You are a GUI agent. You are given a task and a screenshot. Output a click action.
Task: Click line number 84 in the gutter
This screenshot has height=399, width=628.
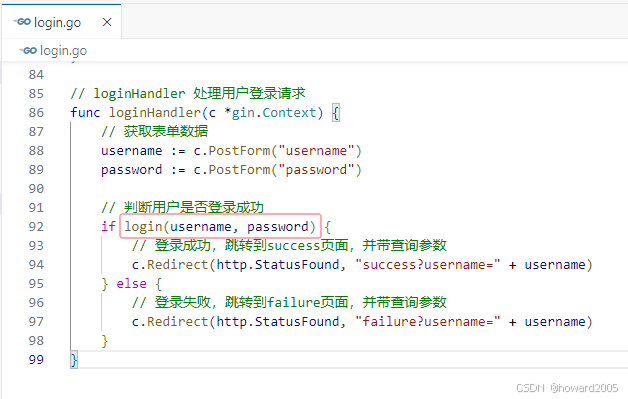coord(36,75)
